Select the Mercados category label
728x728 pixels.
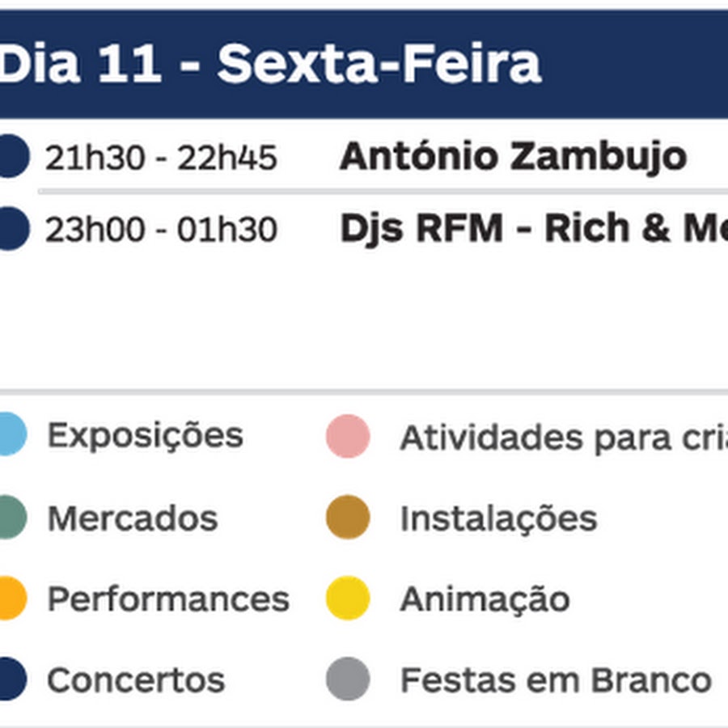pos(133,518)
